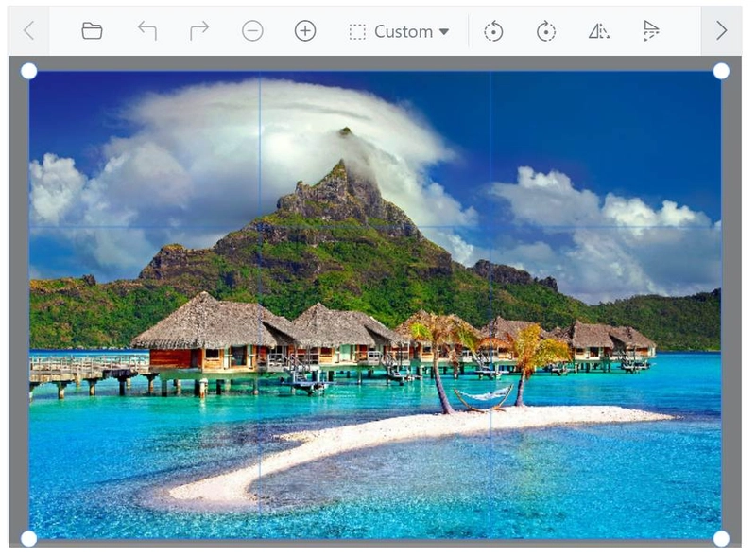756x557 pixels.
Task: Click the island photo inside the crop area
Action: [x=375, y=305]
